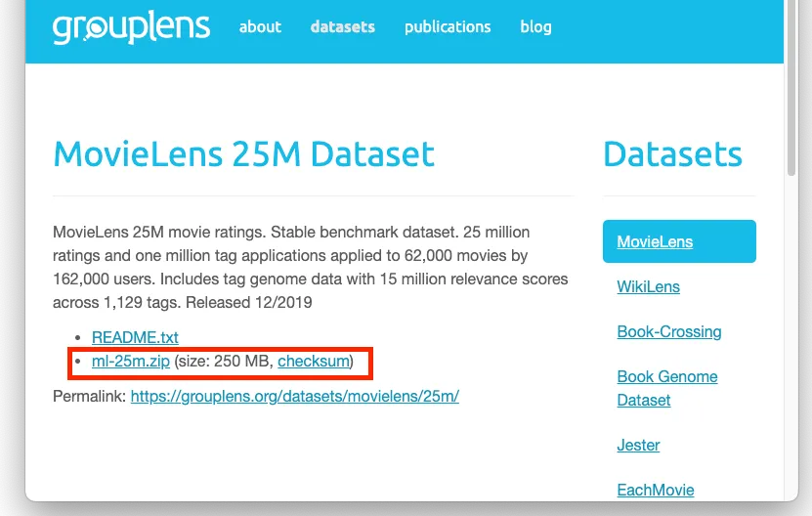
Task: Open the README.txt link
Action: (135, 337)
